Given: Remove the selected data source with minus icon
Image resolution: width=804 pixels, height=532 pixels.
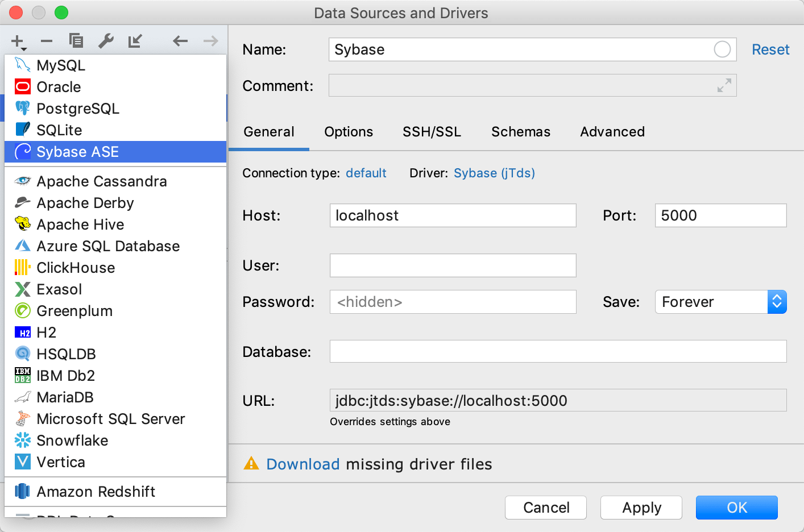Looking at the screenshot, I should 47,41.
